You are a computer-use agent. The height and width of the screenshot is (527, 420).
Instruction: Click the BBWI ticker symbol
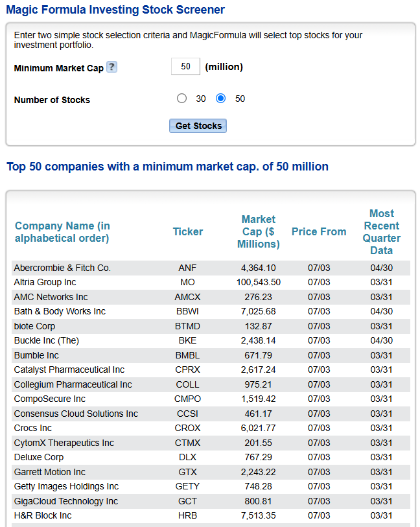[187, 312]
